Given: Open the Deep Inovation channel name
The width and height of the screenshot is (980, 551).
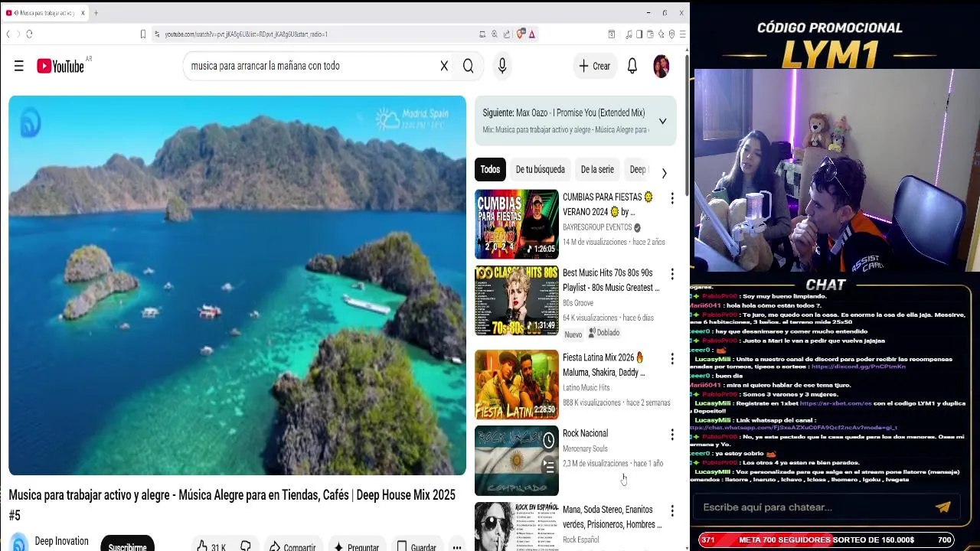Looking at the screenshot, I should [x=61, y=542].
